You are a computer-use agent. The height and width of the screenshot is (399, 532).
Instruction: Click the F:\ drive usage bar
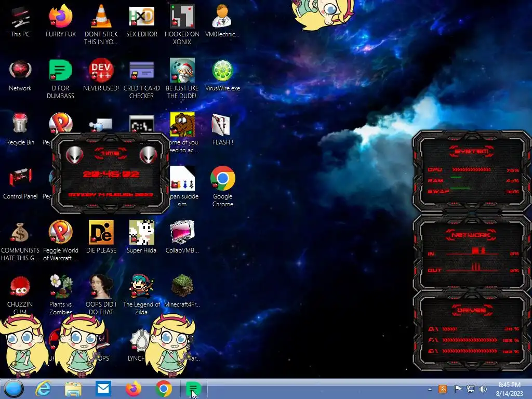[x=470, y=340]
